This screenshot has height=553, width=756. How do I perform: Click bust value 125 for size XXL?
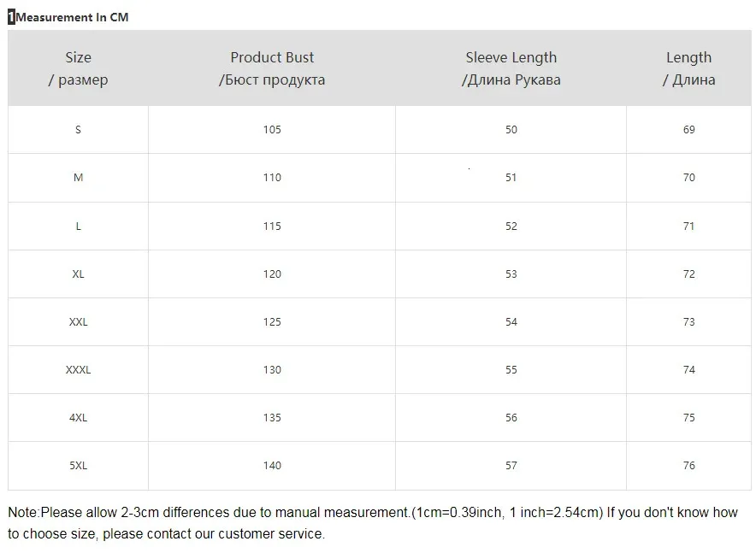click(272, 322)
